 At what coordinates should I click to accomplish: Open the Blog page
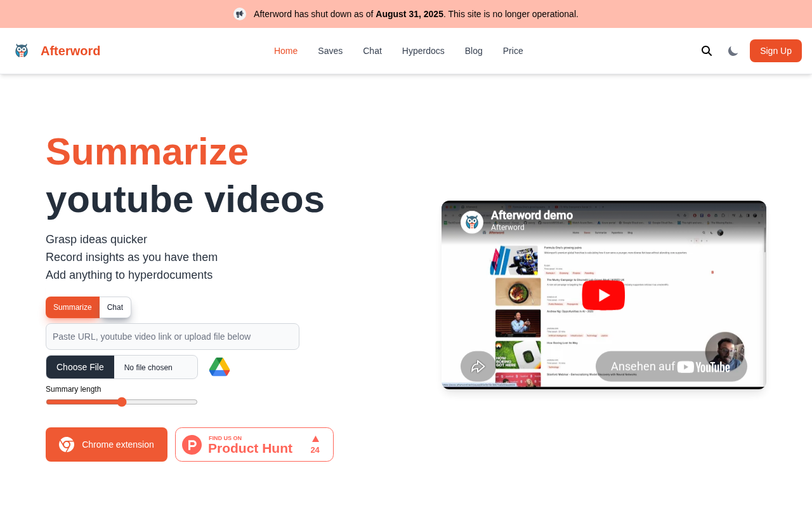click(474, 51)
